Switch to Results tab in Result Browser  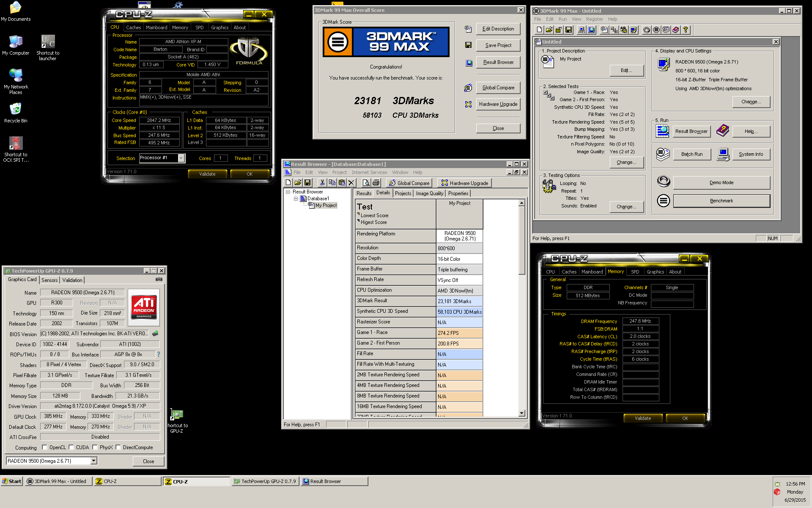click(x=364, y=193)
